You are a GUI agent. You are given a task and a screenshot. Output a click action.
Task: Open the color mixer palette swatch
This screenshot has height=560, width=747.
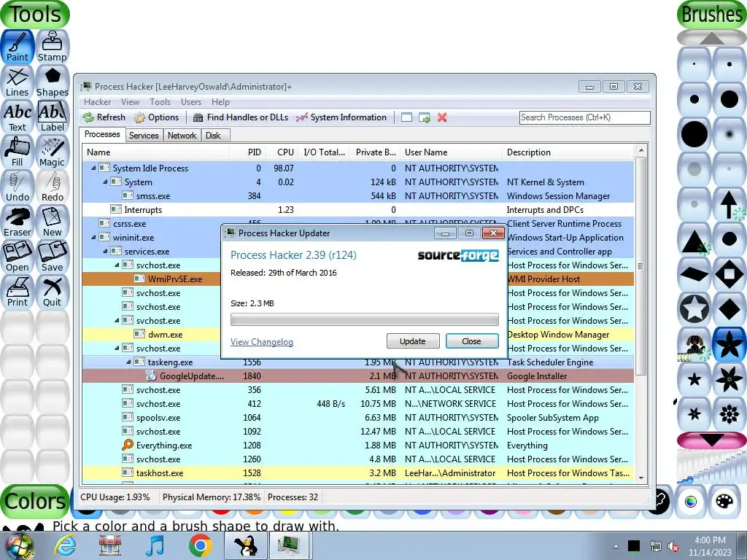pyautogui.click(x=724, y=502)
